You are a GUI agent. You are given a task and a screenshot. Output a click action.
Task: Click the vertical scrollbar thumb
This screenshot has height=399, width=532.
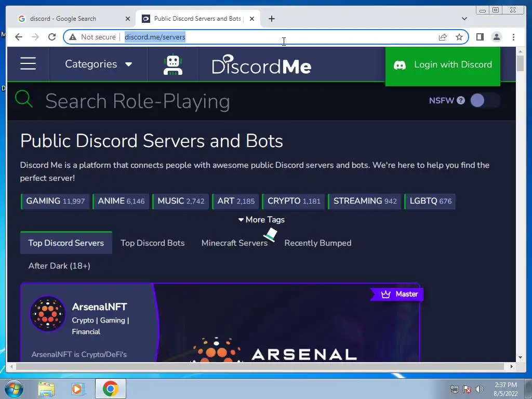520,63
